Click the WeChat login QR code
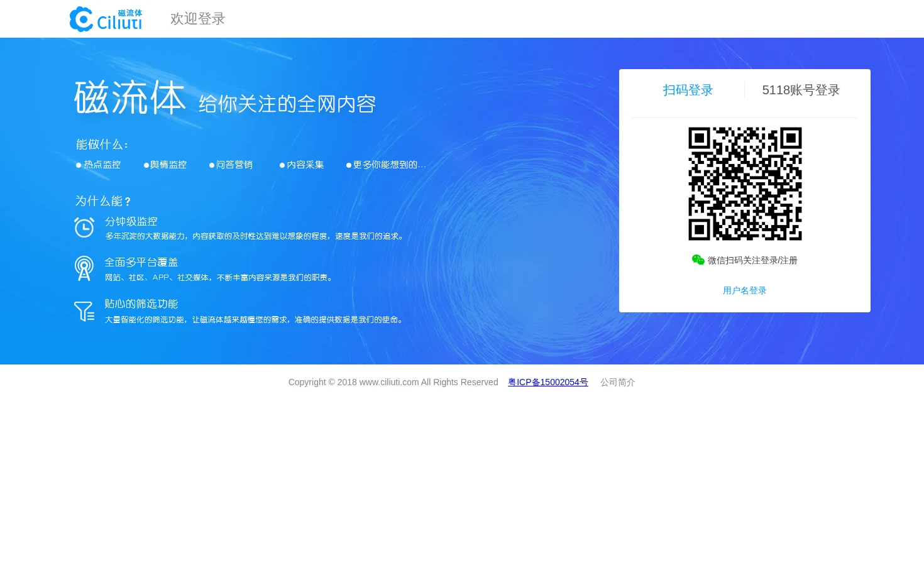Viewport: 924px width, 580px height. (x=745, y=183)
